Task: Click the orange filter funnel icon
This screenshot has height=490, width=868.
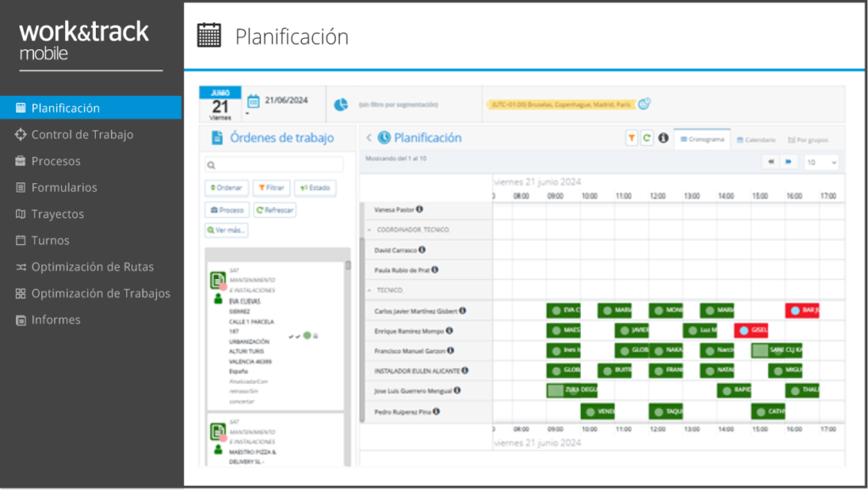Action: click(x=631, y=138)
